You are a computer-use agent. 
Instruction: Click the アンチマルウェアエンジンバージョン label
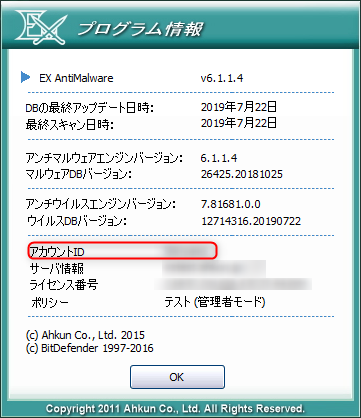point(104,157)
